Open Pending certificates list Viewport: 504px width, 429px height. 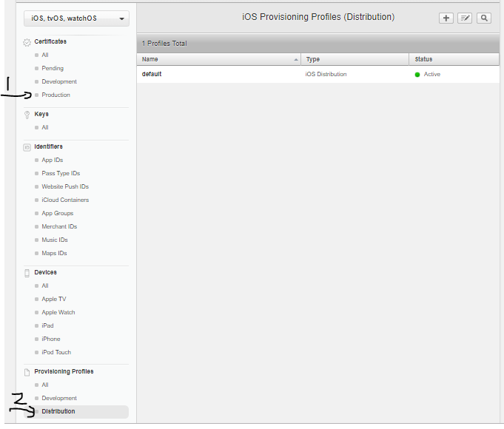click(53, 69)
